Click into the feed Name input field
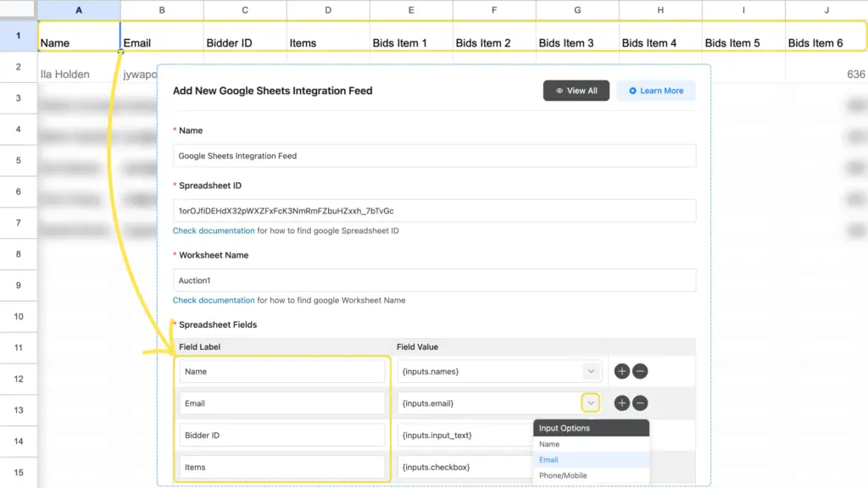The height and width of the screenshot is (488, 868). click(x=435, y=156)
